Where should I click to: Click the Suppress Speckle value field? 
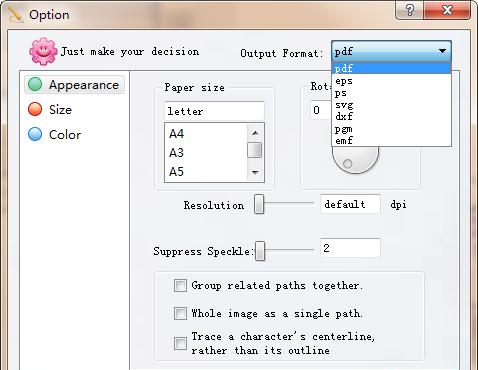pos(350,248)
